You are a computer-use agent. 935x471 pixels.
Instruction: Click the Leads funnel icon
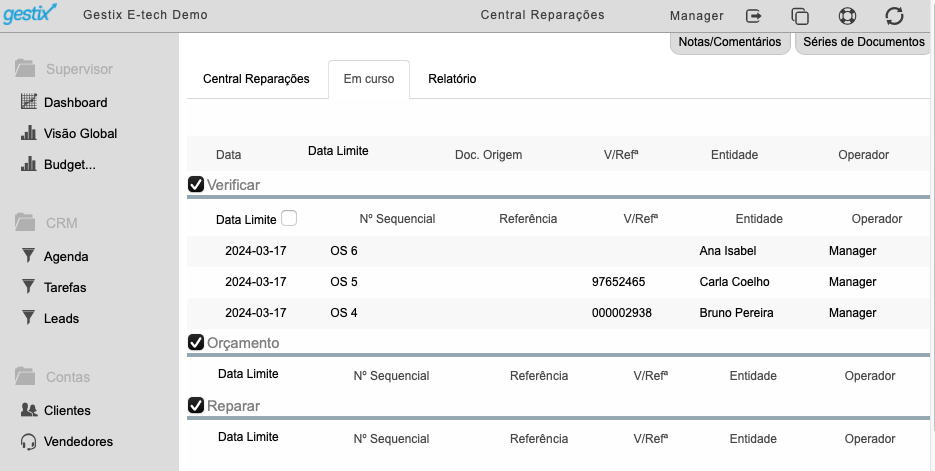(x=28, y=318)
